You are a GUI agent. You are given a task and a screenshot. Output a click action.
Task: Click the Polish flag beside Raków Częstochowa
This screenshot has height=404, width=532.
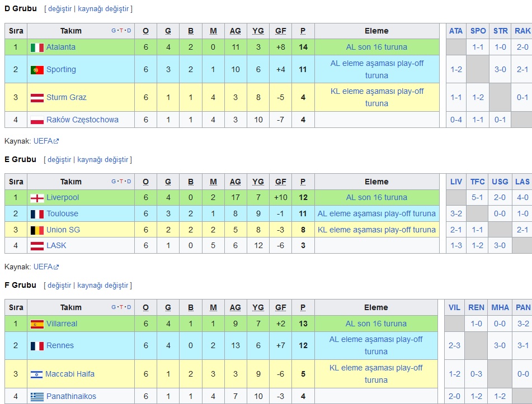click(x=37, y=120)
